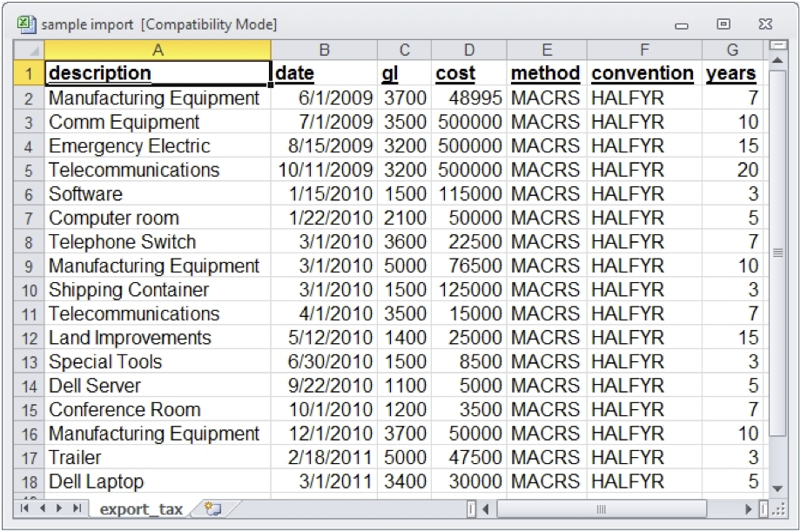Viewport: 801px width, 532px height.
Task: Click the vertical scrollbar down arrow
Action: [x=777, y=488]
